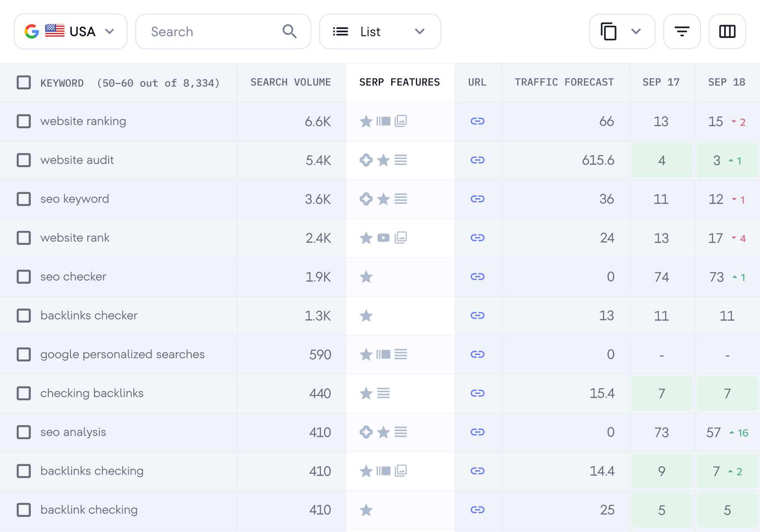Click the search magnifier icon
The image size is (760, 532).
coord(289,31)
